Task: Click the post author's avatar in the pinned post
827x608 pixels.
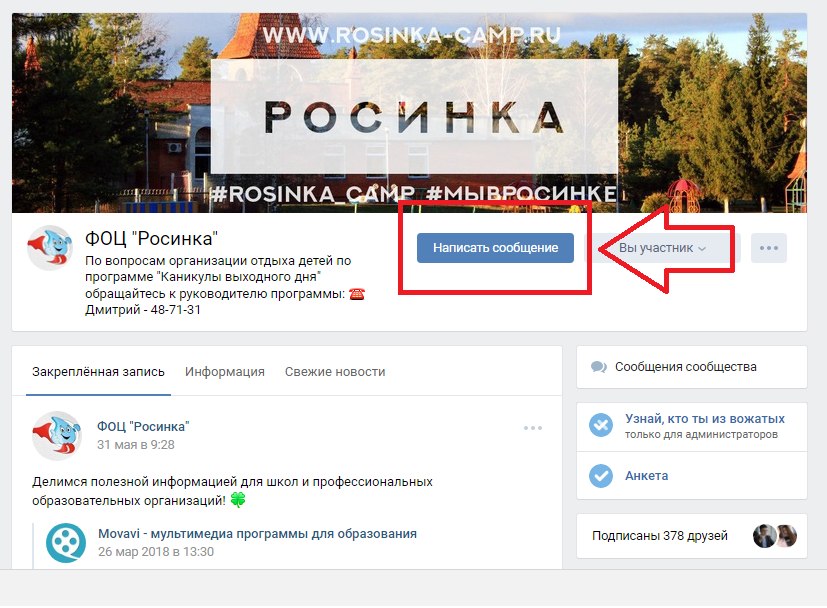Action: [57, 436]
